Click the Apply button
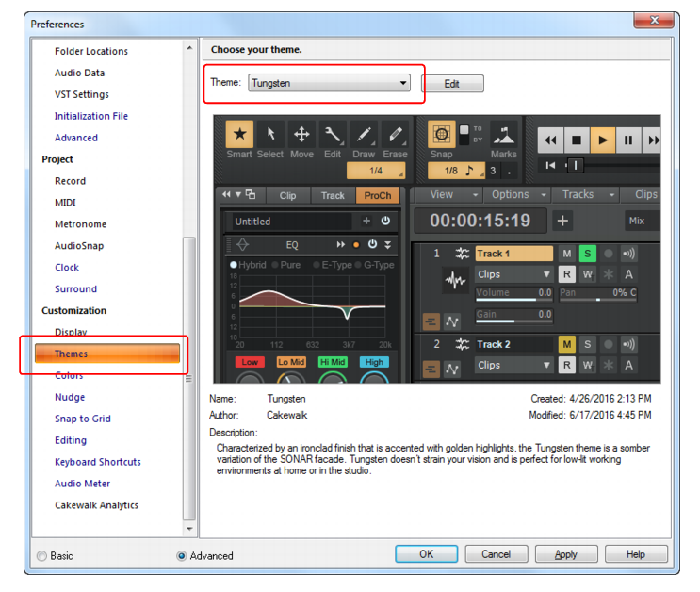This screenshot has height=592, width=700. tap(565, 554)
